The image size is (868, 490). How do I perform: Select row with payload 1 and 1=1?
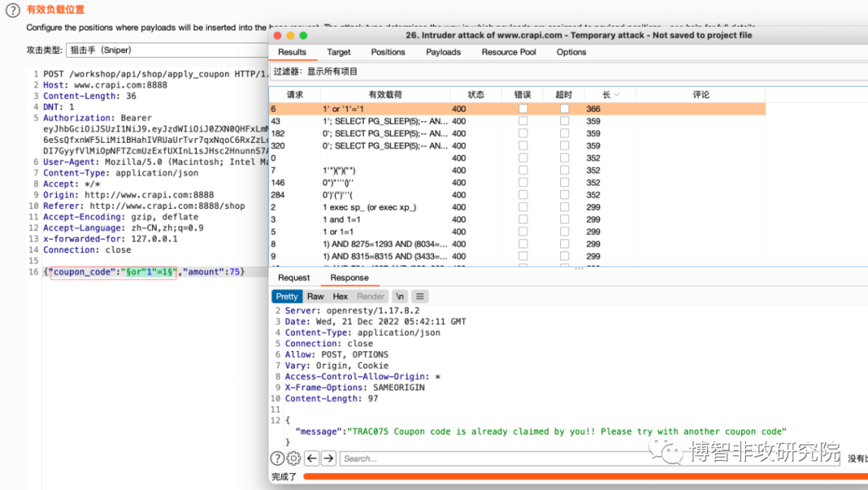(x=518, y=219)
